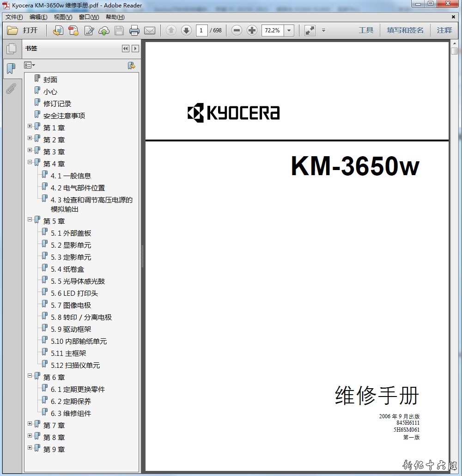The width and height of the screenshot is (462, 476).
Task: Select bookmark 6.2 定期保养
Action: coord(71,401)
